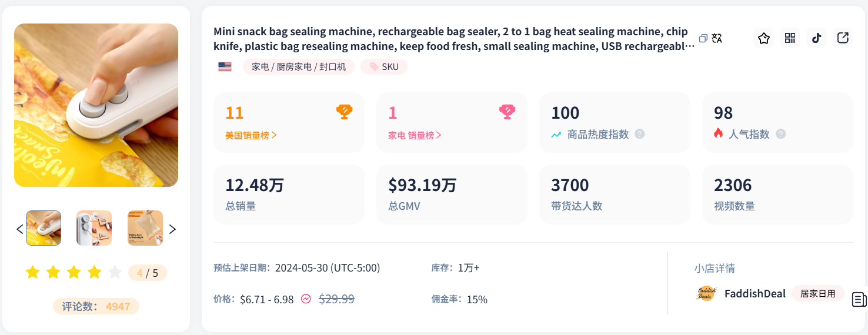Click the 居家日用 shop tag
This screenshot has height=335, width=868.
[x=817, y=293]
